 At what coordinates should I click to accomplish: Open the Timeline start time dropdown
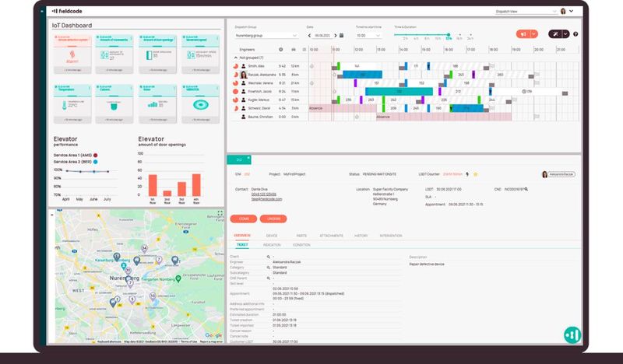pyautogui.click(x=368, y=35)
